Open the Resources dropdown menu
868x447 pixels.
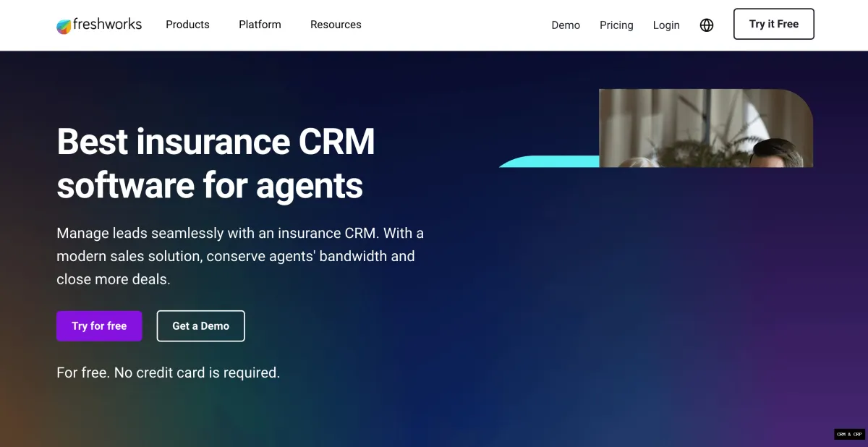click(336, 25)
